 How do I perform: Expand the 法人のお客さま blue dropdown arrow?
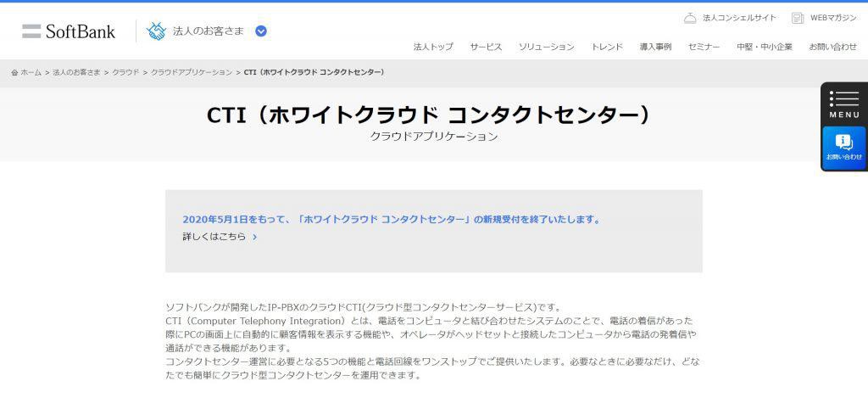tap(261, 31)
